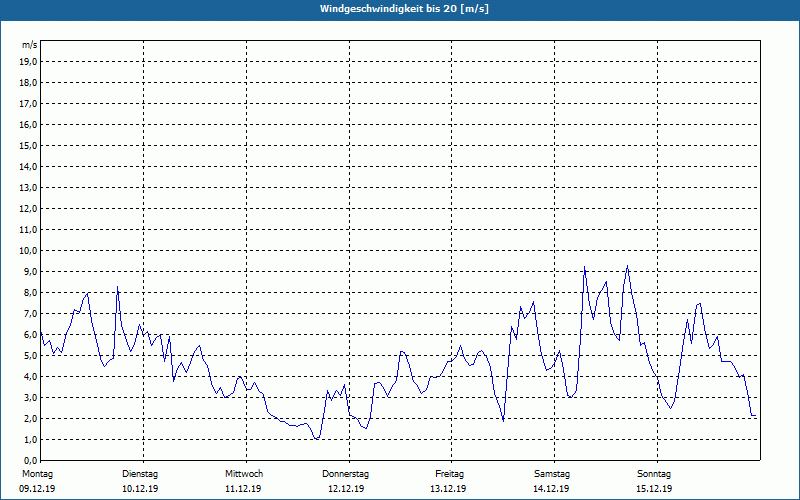Click the 'Dienstag' day label
The image size is (800, 500).
tap(140, 474)
